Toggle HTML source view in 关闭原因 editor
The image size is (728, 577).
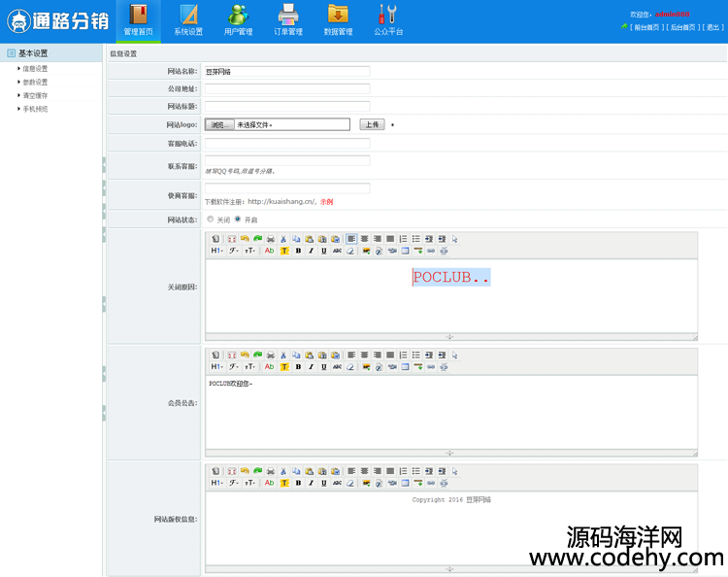(x=215, y=239)
